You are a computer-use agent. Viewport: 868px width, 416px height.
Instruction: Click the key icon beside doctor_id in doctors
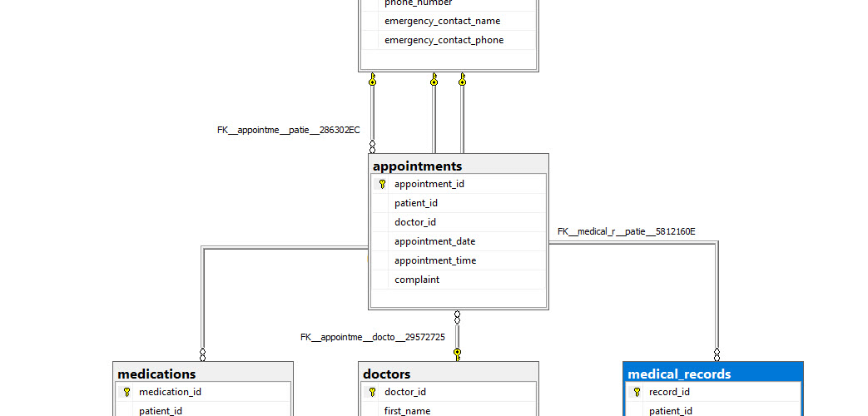372,392
